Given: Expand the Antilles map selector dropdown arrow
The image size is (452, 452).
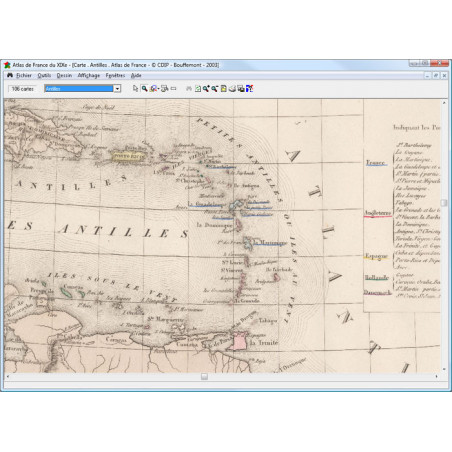Looking at the screenshot, I should click(x=117, y=89).
